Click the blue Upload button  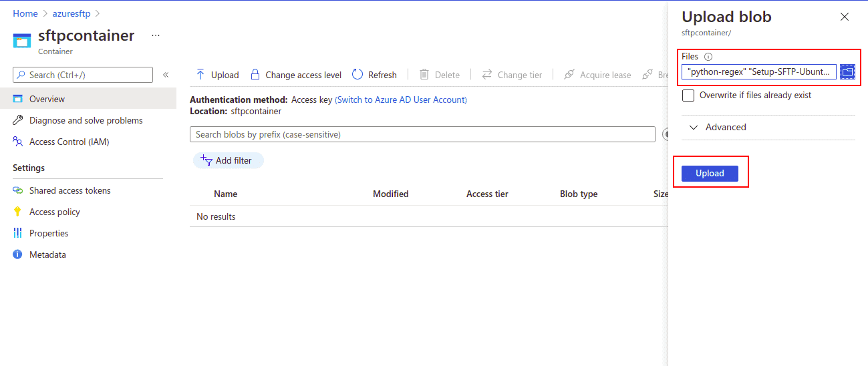point(710,173)
